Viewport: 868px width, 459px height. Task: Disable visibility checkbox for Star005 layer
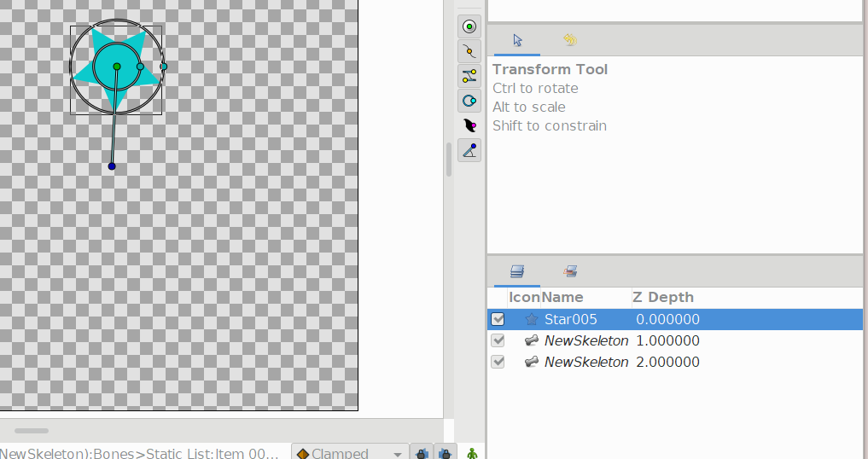(x=498, y=319)
